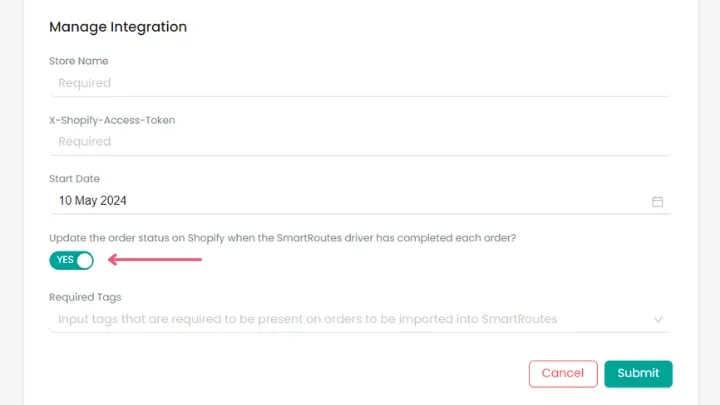Click the Start Date label

[x=75, y=179]
